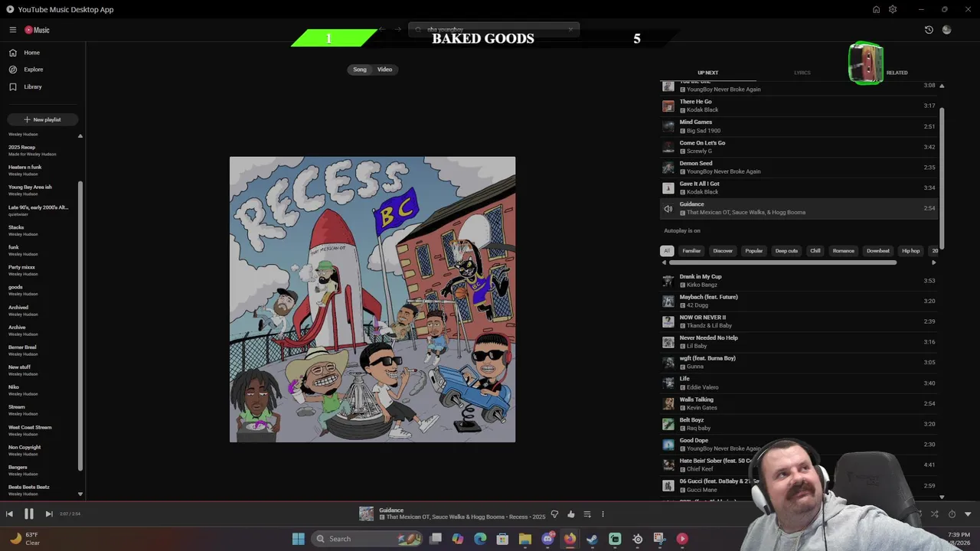The image size is (980, 551).
Task: Select the Discover filter chip
Action: point(723,251)
